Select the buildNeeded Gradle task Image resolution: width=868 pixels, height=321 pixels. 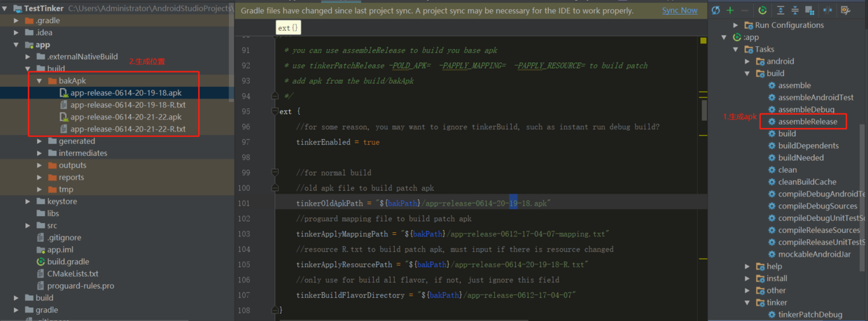(x=801, y=158)
